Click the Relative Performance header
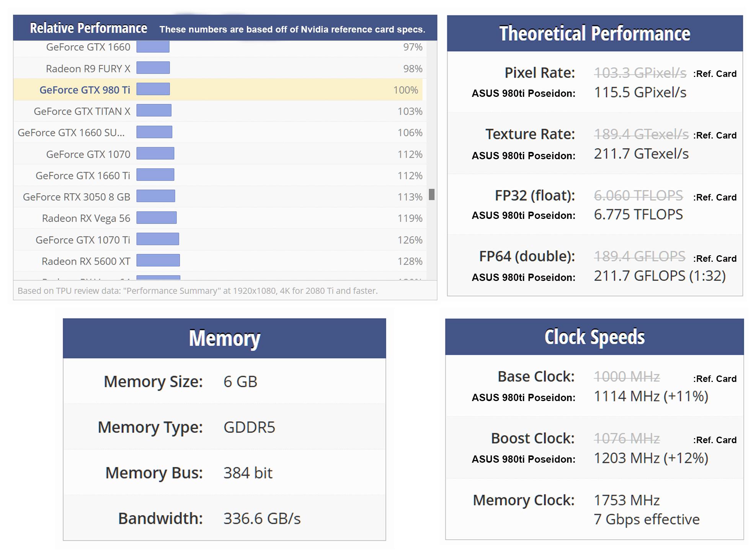This screenshot has width=756, height=553. tap(88, 28)
